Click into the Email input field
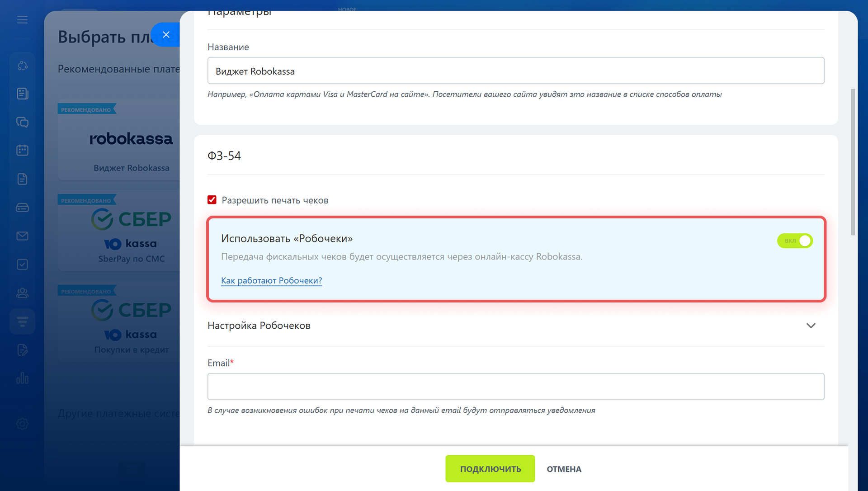 pyautogui.click(x=515, y=387)
